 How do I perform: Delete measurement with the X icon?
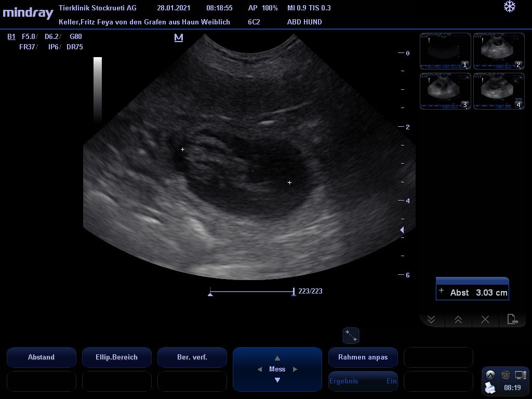[x=485, y=320]
